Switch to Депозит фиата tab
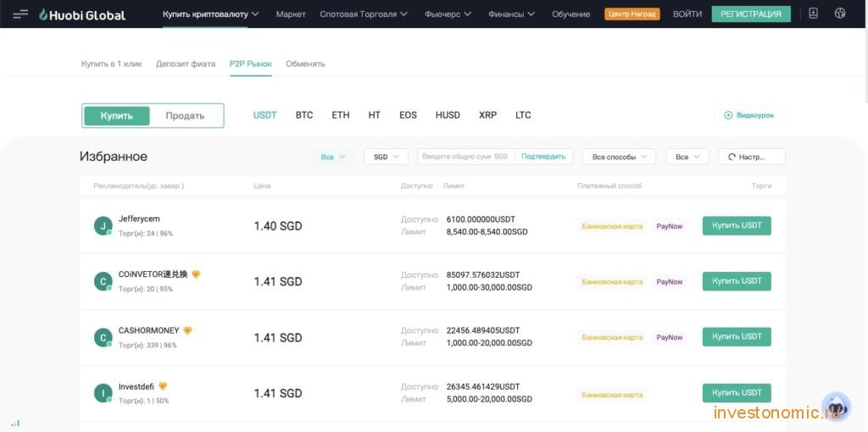 click(186, 64)
